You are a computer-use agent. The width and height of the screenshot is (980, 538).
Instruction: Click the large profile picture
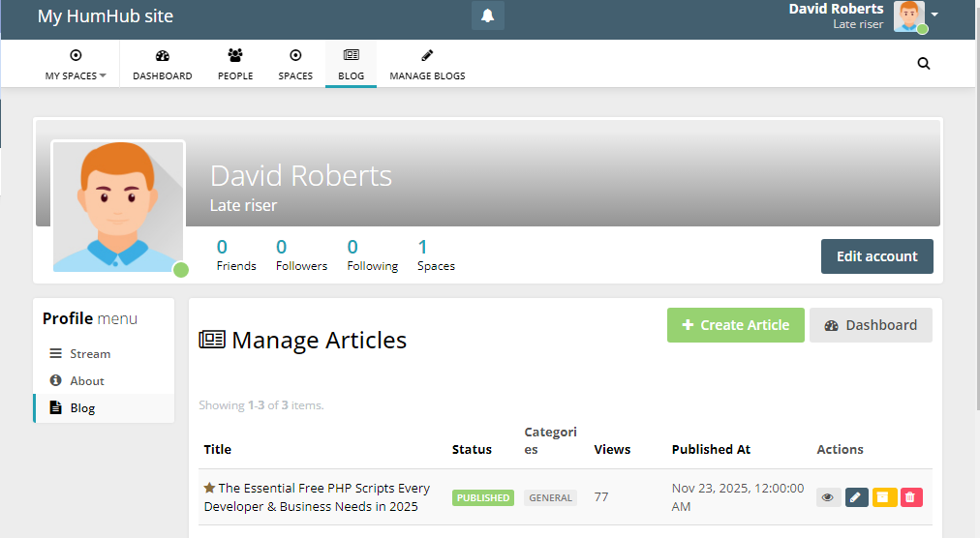(118, 206)
